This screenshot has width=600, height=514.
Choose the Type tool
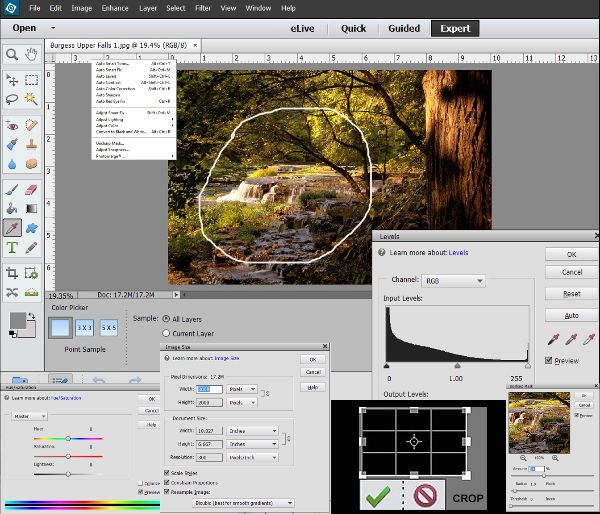pyautogui.click(x=12, y=247)
